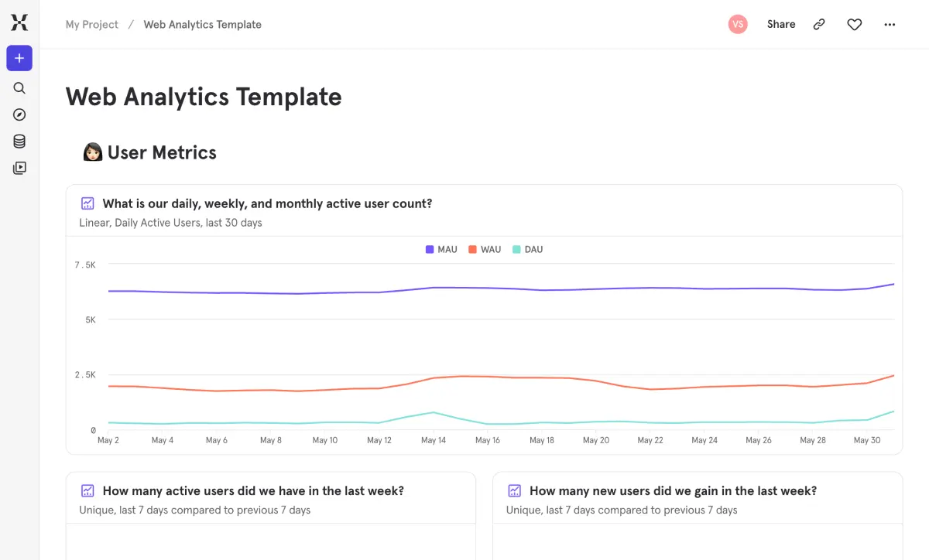This screenshot has width=929, height=560.
Task: Open new users gained last week report
Action: click(673, 491)
